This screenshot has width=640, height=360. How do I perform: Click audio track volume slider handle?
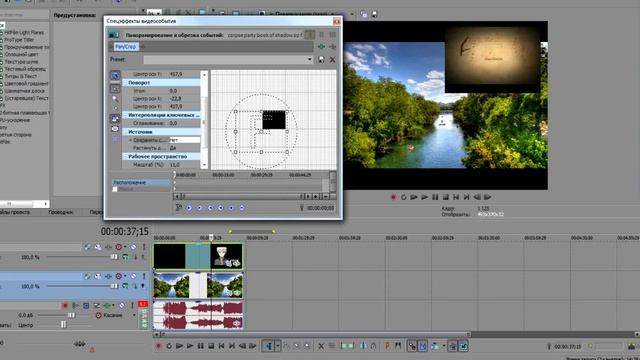point(71,316)
